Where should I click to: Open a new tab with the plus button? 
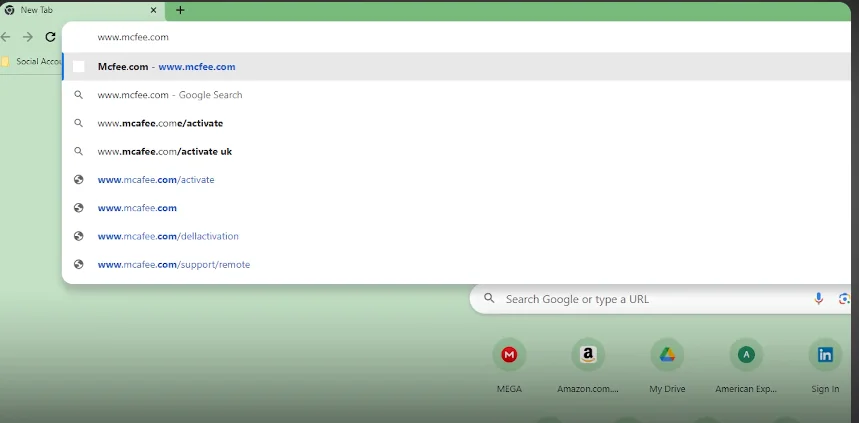click(x=180, y=10)
